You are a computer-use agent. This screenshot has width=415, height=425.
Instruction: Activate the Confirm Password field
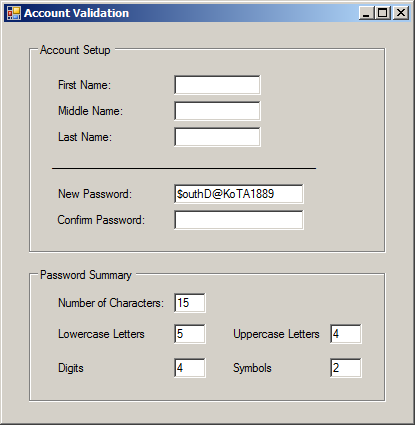tap(239, 220)
